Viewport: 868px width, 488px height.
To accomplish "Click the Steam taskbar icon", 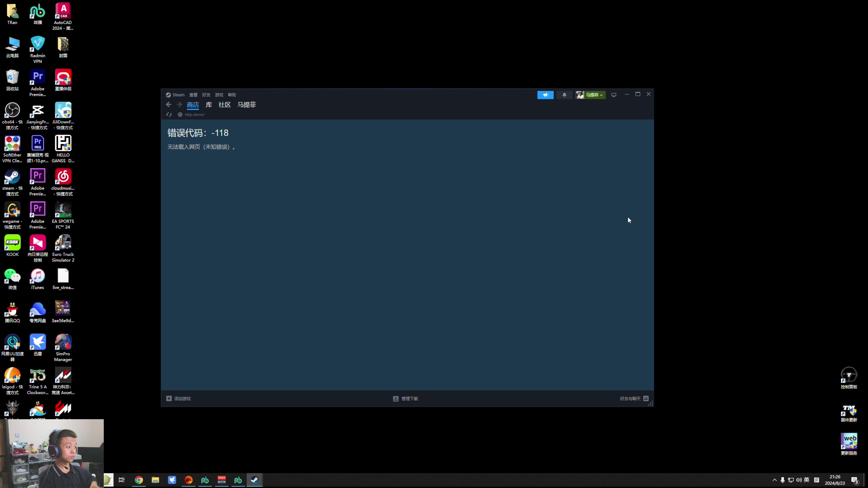I will (255, 480).
